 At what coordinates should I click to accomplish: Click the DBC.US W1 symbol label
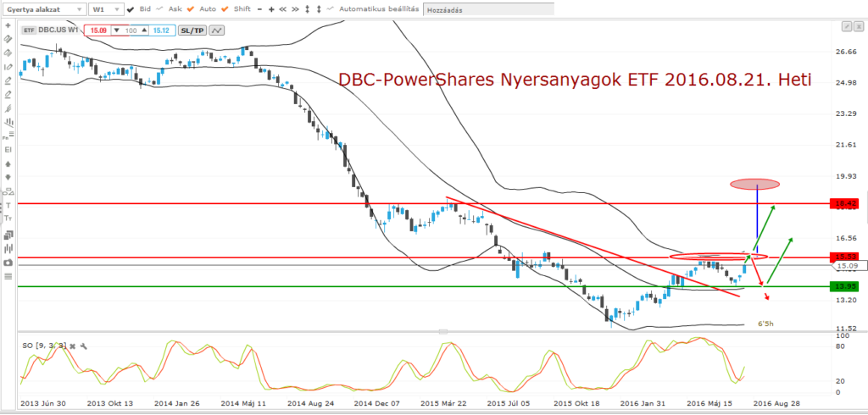pyautogui.click(x=58, y=31)
